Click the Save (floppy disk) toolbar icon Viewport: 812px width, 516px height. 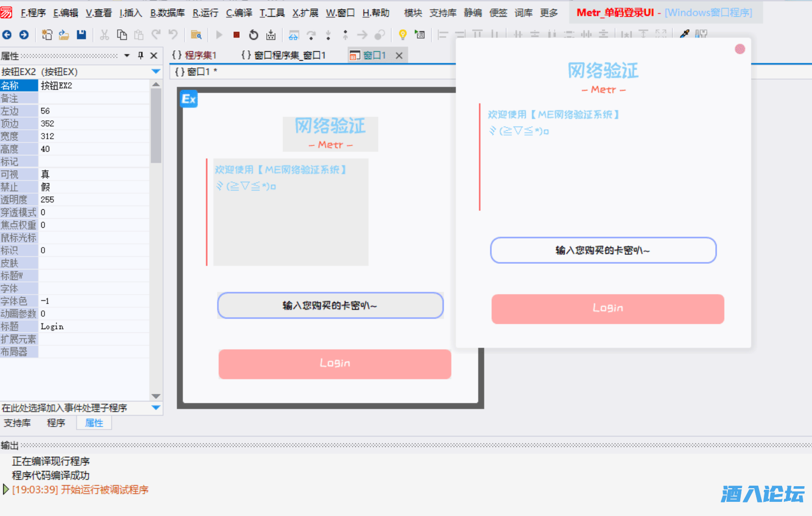(81, 35)
